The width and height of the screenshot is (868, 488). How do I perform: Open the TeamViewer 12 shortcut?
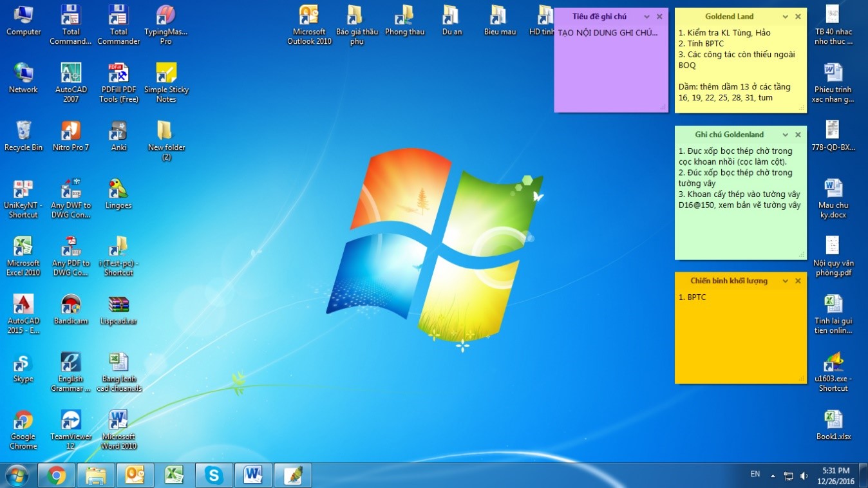71,422
